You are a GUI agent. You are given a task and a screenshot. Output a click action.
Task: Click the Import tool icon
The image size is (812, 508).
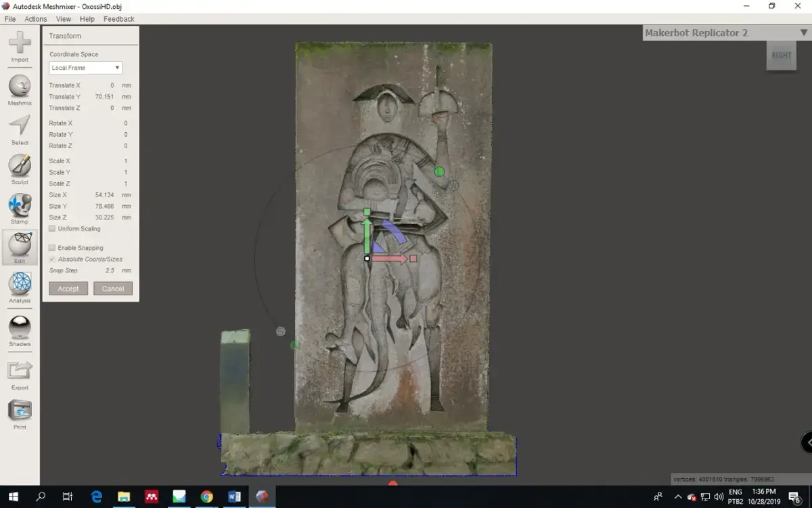click(x=20, y=43)
